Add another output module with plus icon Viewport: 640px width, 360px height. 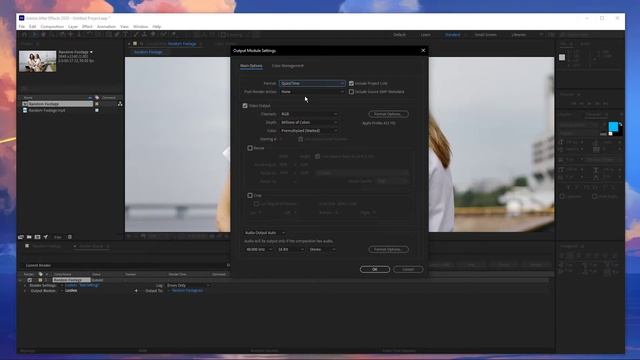[x=136, y=291]
